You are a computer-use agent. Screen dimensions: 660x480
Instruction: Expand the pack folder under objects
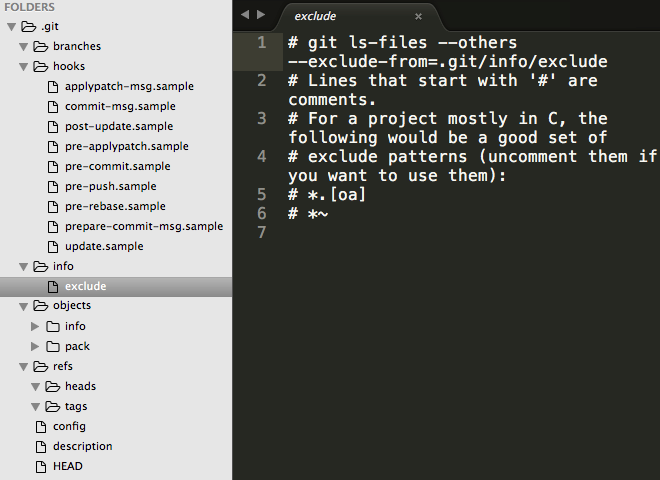click(35, 347)
